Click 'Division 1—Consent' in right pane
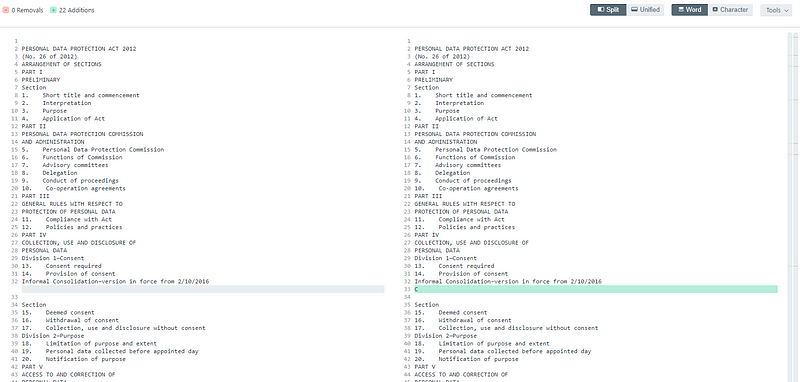Screen dimensions: 800x382 (x=446, y=259)
